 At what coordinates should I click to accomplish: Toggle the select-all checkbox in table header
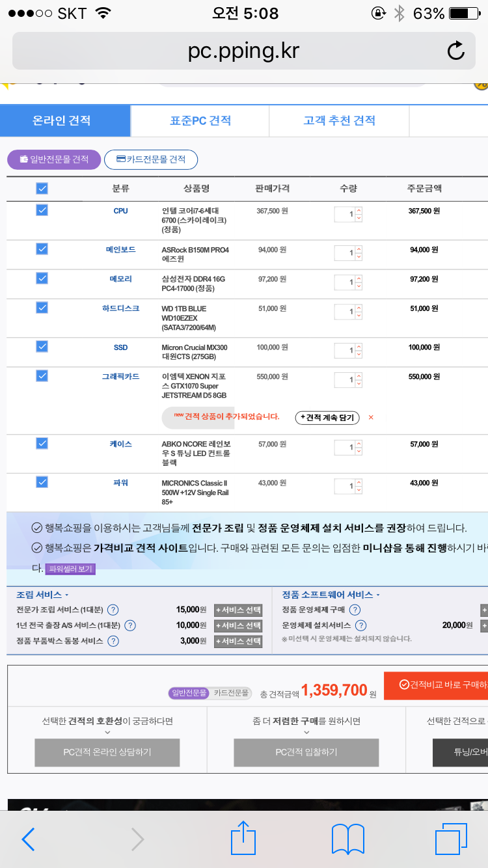coord(42,189)
